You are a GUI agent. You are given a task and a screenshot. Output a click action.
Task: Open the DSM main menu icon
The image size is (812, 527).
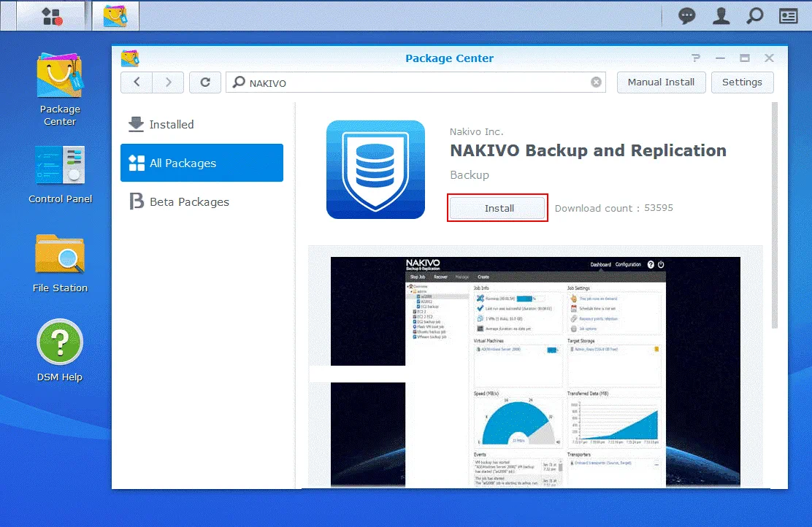(51, 15)
